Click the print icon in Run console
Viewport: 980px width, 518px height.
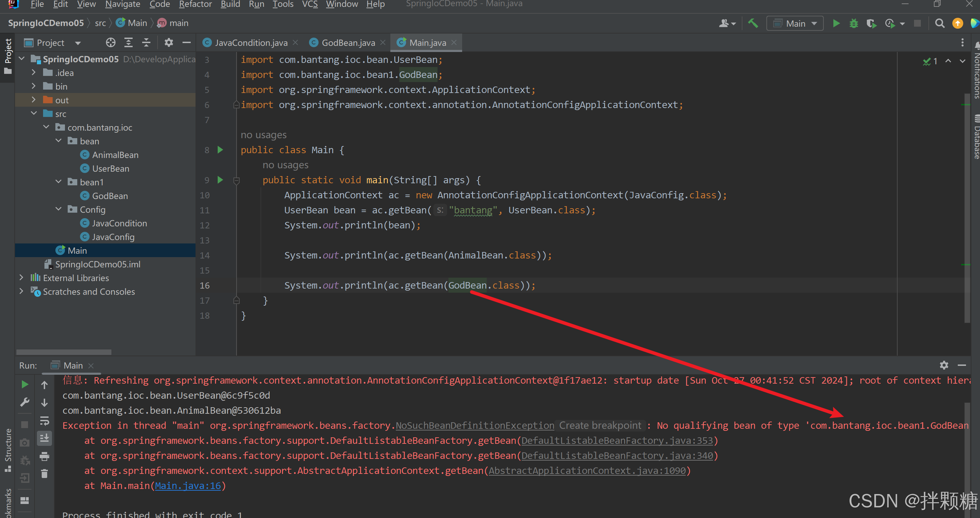coord(44,456)
